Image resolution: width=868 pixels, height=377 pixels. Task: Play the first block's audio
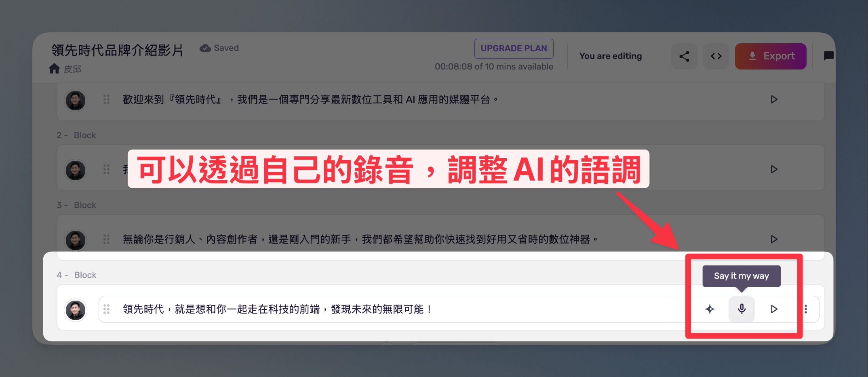[774, 99]
